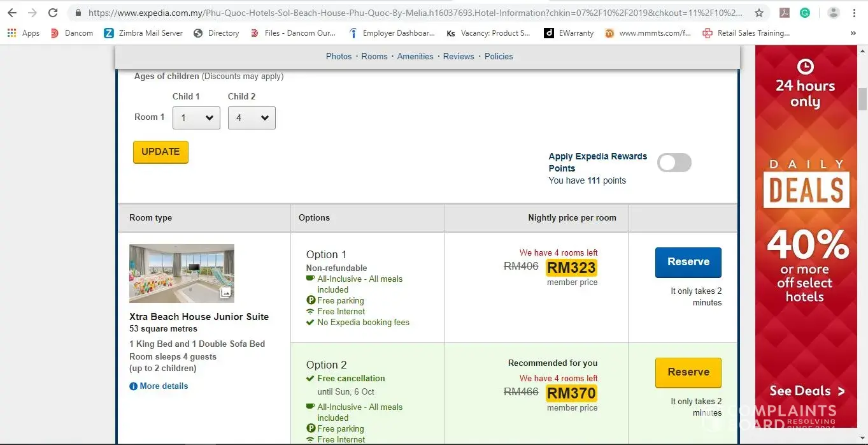
Task: Go to the Reviews section tab
Action: (x=459, y=56)
